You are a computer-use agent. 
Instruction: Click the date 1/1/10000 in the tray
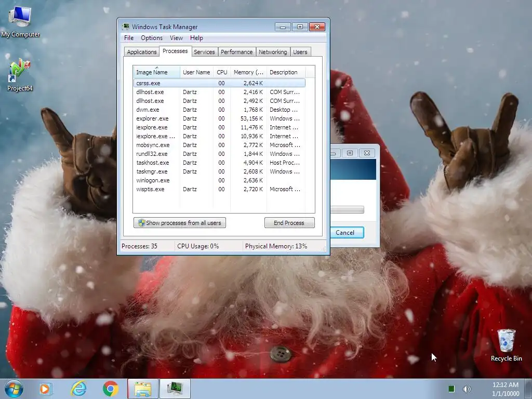click(x=506, y=394)
